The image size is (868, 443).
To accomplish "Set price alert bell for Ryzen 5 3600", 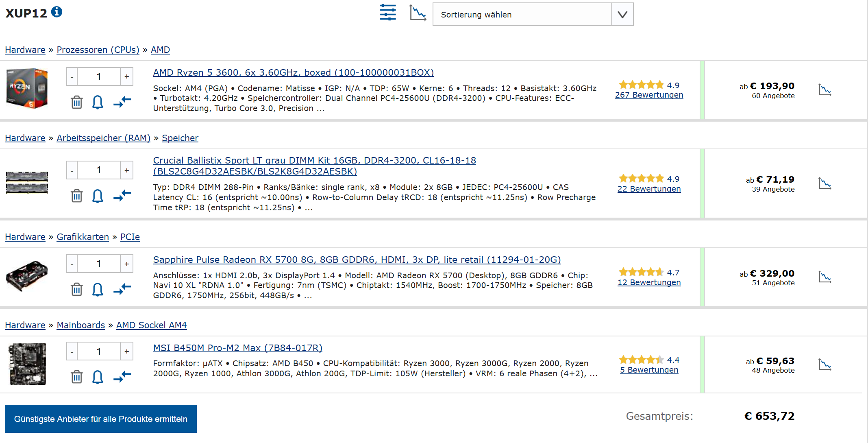I will click(x=98, y=102).
